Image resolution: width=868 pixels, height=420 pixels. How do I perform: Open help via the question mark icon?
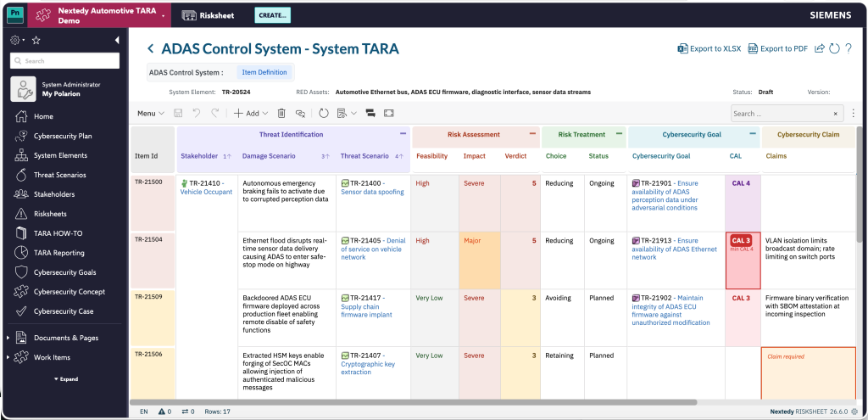(x=849, y=48)
